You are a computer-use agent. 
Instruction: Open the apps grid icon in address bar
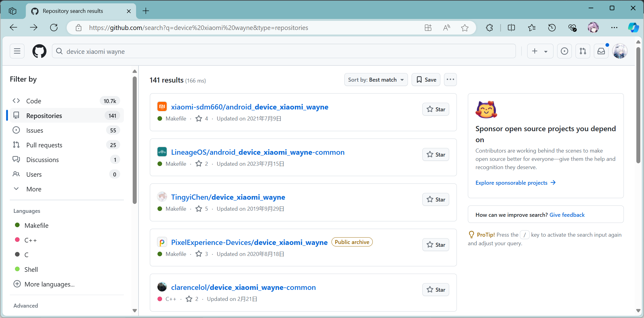click(x=428, y=28)
